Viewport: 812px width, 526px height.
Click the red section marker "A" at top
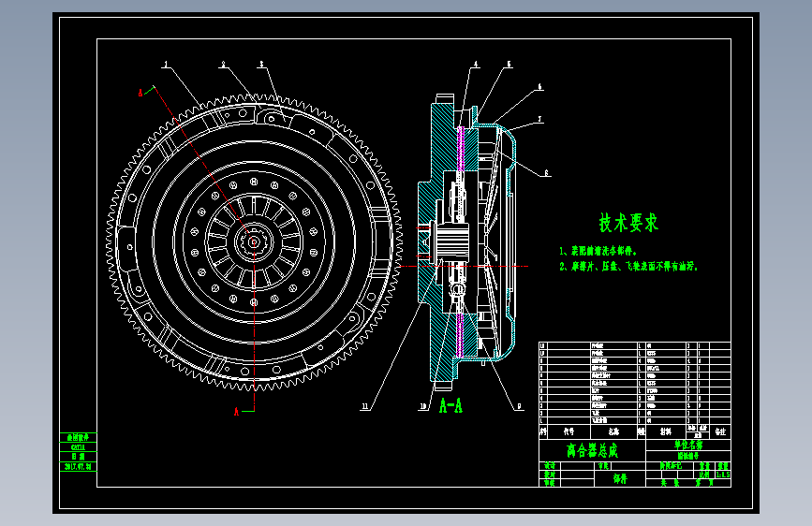point(140,93)
